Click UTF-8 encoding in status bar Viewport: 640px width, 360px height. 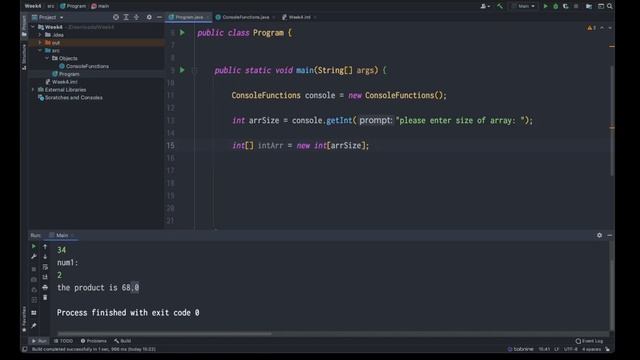[571, 349]
